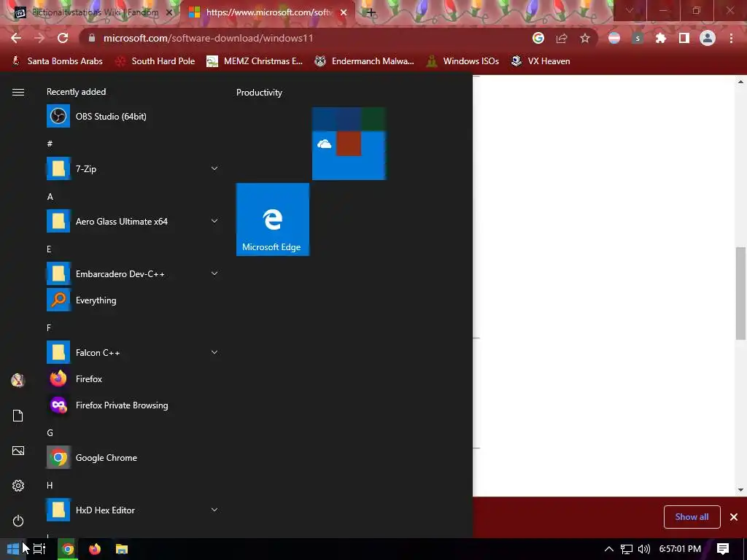This screenshot has width=747, height=560.
Task: Open Windows ISOs bookmark
Action: (x=462, y=61)
